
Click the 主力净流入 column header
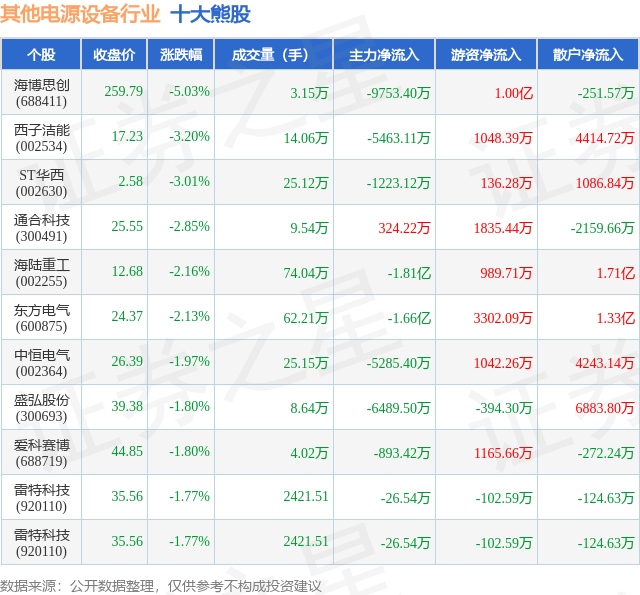pyautogui.click(x=384, y=54)
